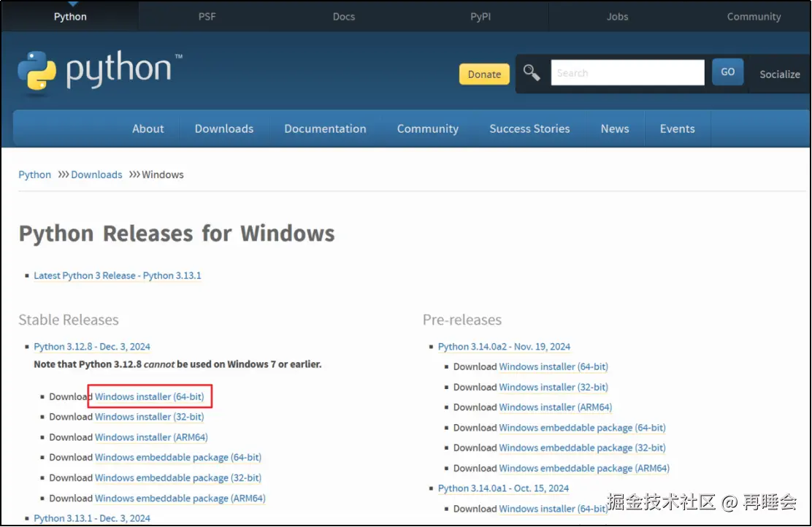Open the Community item in the blue navigation bar
The height and width of the screenshot is (527, 812).
click(428, 128)
